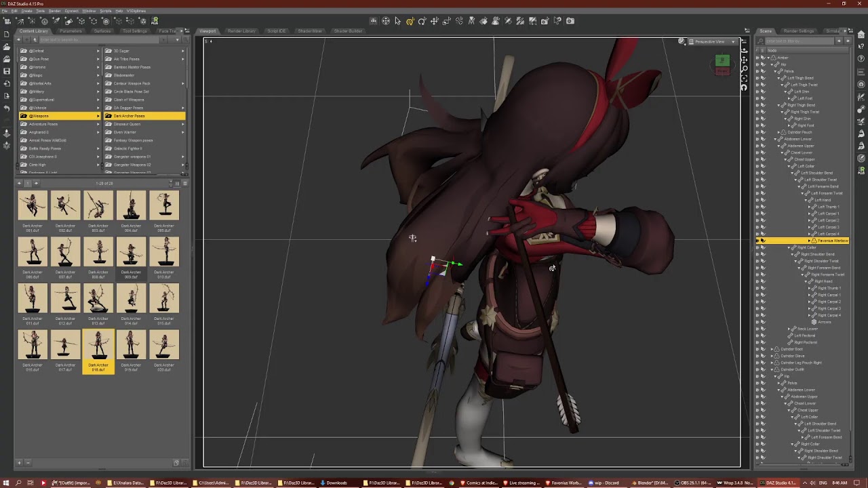The image size is (868, 488).
Task: Toggle visibility eye for Amber node
Action: (758, 58)
